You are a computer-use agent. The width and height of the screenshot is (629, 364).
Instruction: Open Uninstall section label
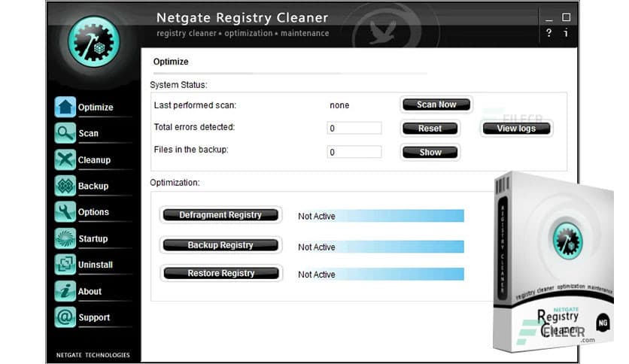[96, 265]
